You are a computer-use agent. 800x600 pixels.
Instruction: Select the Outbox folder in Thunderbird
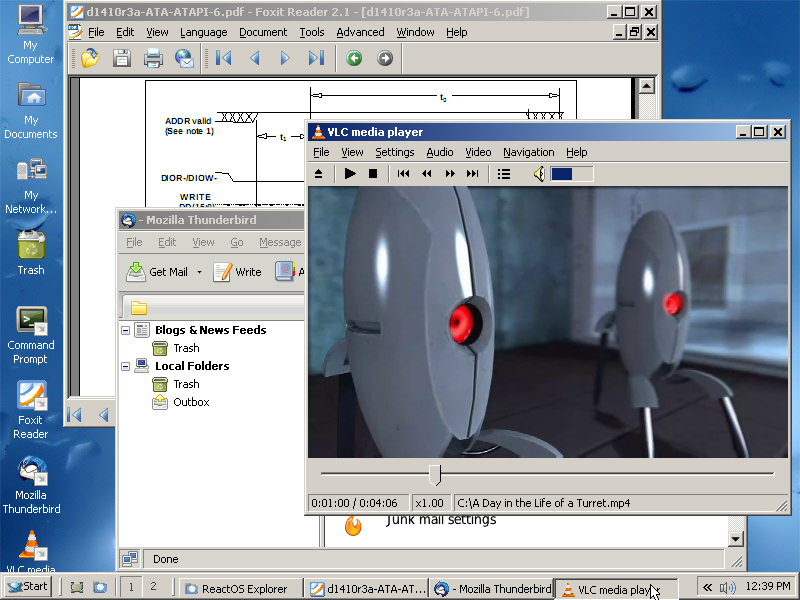[x=190, y=402]
